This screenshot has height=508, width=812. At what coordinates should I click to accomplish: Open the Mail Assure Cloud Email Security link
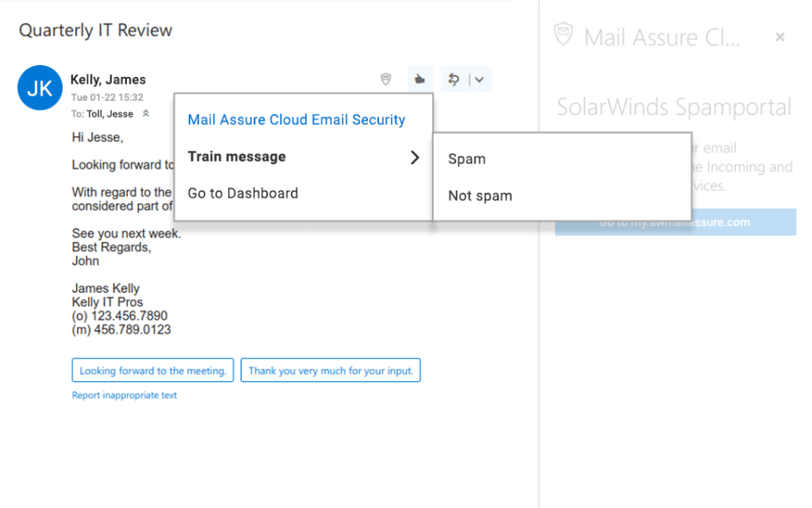pos(296,119)
